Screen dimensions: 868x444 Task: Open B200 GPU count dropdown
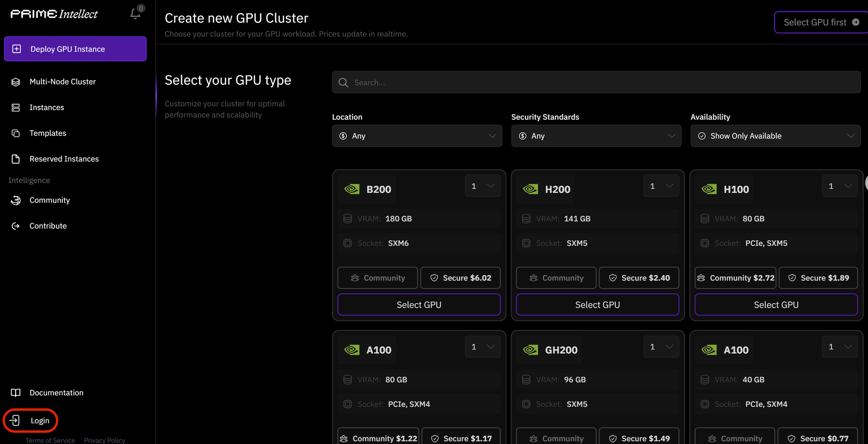483,186
